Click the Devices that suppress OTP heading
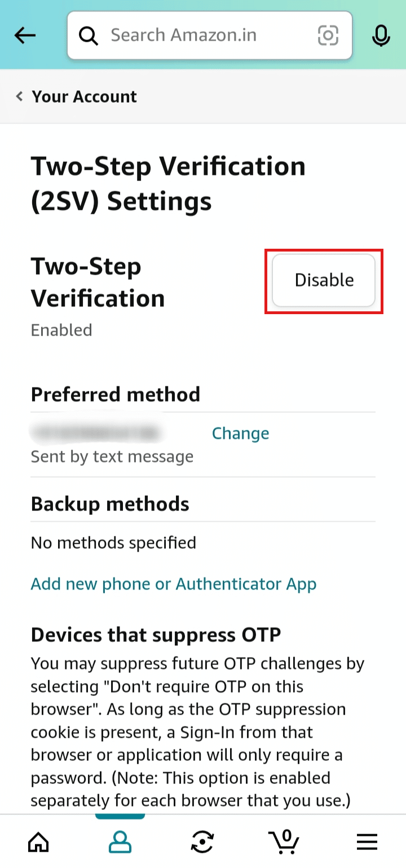Screen dimensions: 406x868 pos(156,635)
